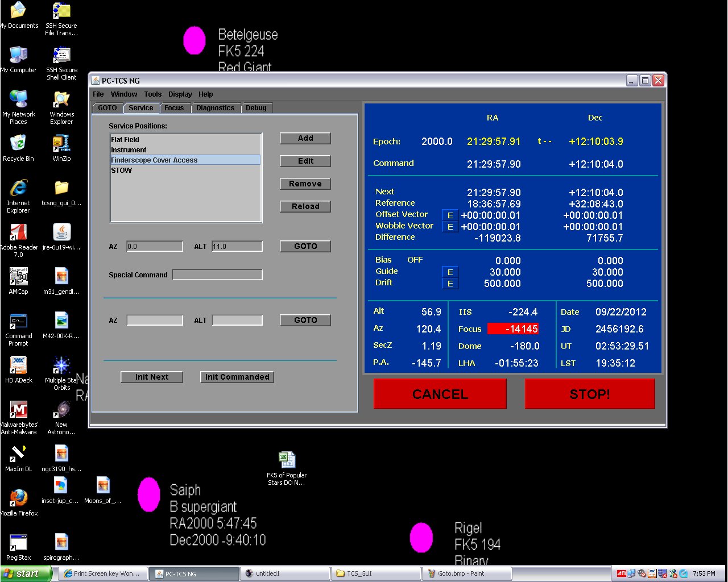Open Moons_of file icon on desktop
Image resolution: width=728 pixels, height=582 pixels.
[x=102, y=490]
